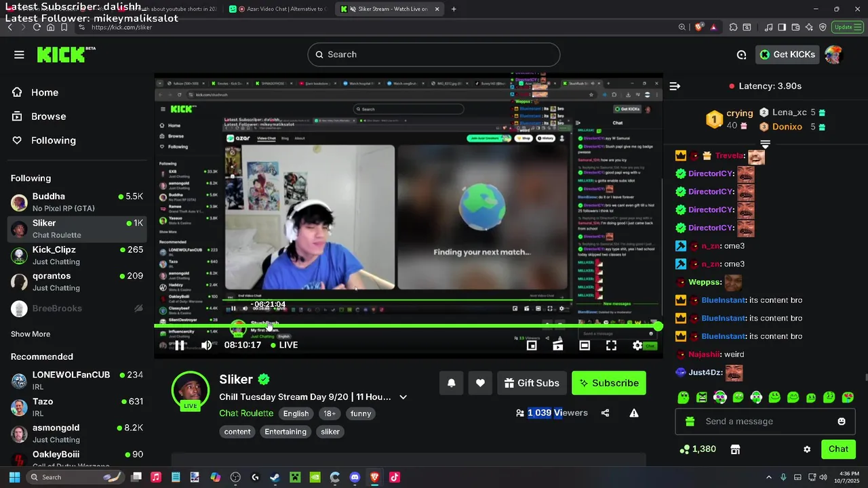Viewport: 868px width, 488px height.
Task: Report the stream with warning icon
Action: (x=634, y=413)
